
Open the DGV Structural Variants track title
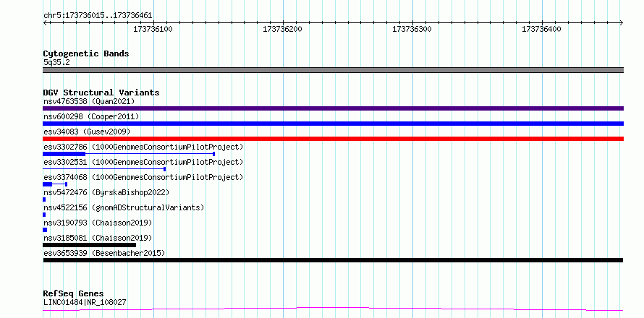(101, 93)
